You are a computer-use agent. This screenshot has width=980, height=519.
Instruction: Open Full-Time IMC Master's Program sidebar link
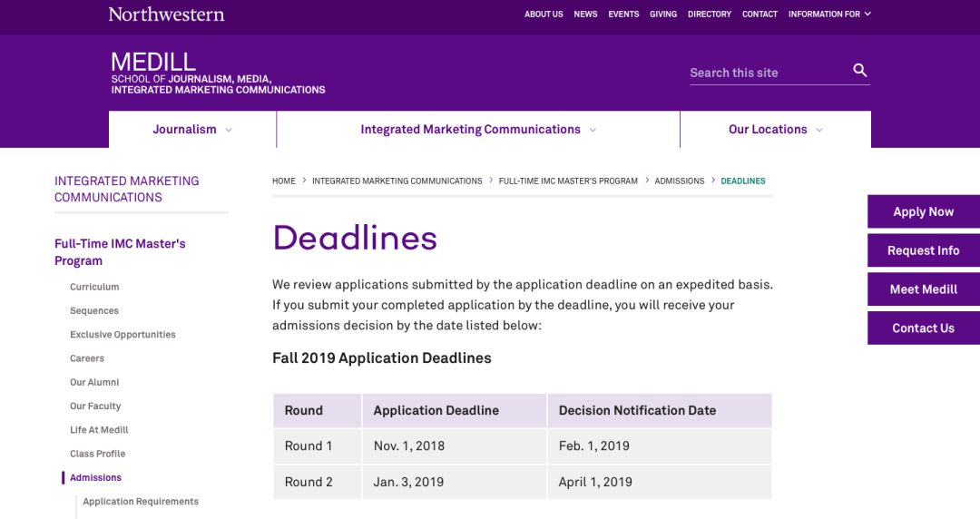coord(120,252)
